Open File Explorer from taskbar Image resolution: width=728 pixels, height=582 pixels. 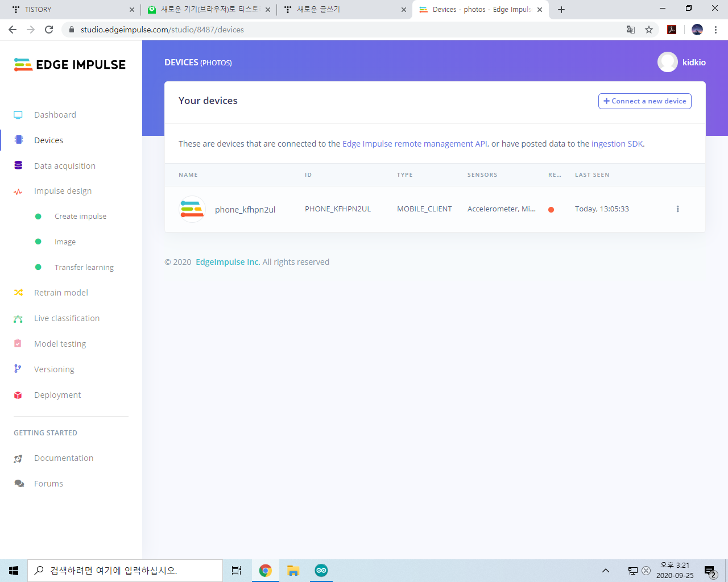click(293, 571)
